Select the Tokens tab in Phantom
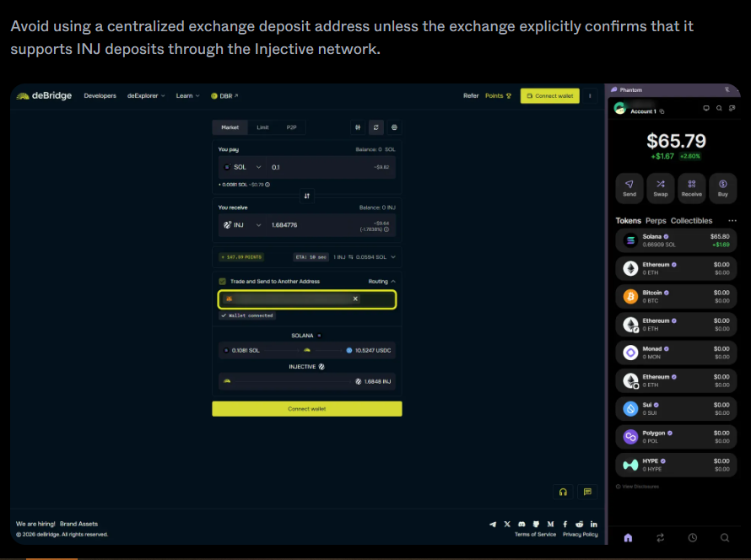Viewport: 751px width, 560px height. pos(628,221)
